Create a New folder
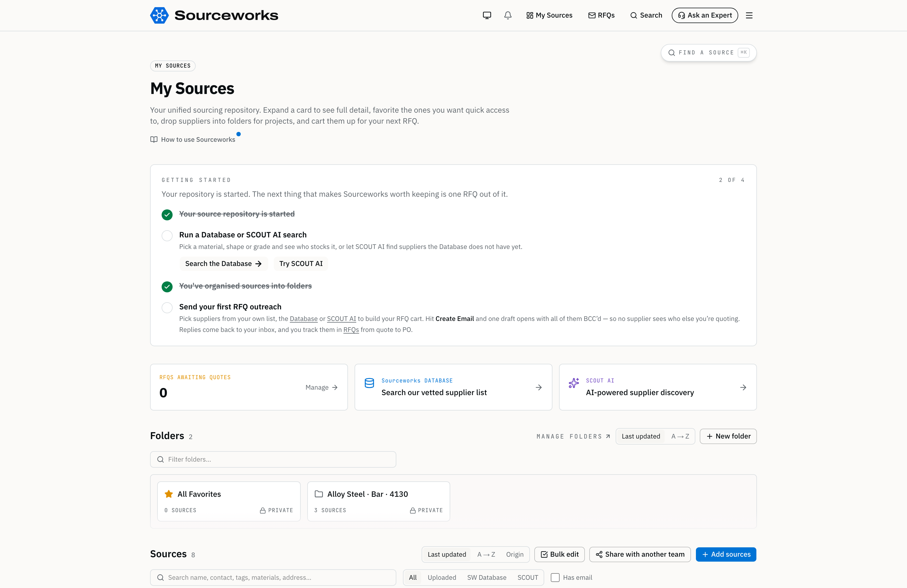 (728, 436)
